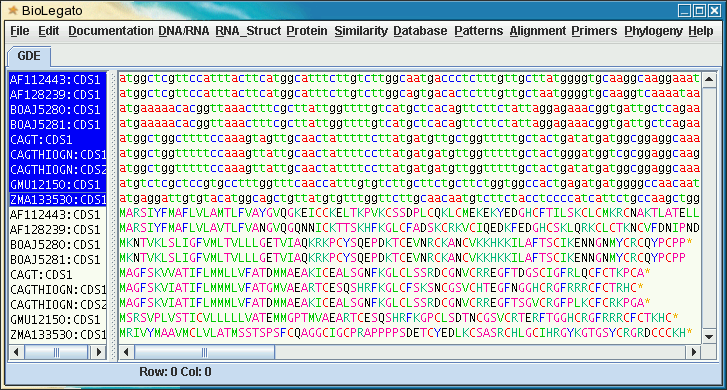Open the RNA_Struct menu

click(248, 31)
